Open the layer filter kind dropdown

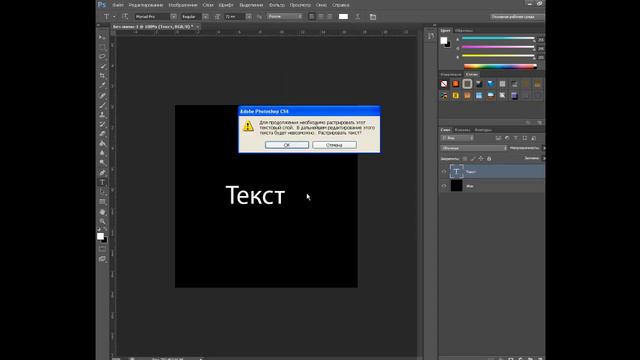click(x=457, y=138)
